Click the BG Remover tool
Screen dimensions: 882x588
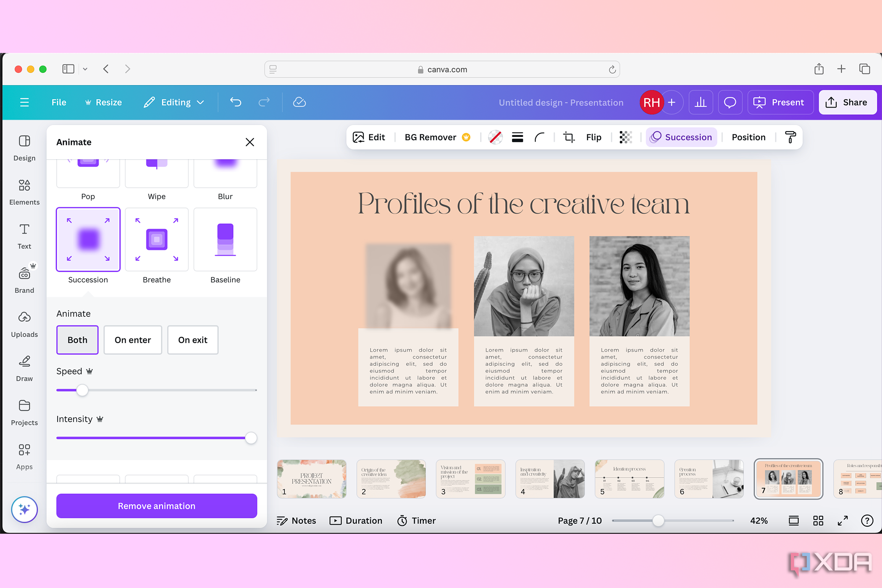tap(430, 137)
